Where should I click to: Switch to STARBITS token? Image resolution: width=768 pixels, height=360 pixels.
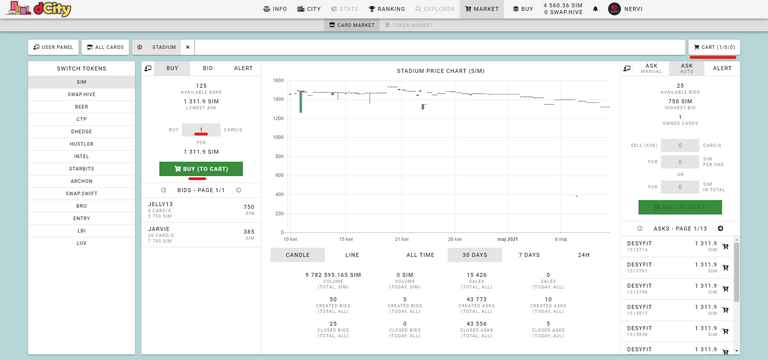(x=81, y=169)
